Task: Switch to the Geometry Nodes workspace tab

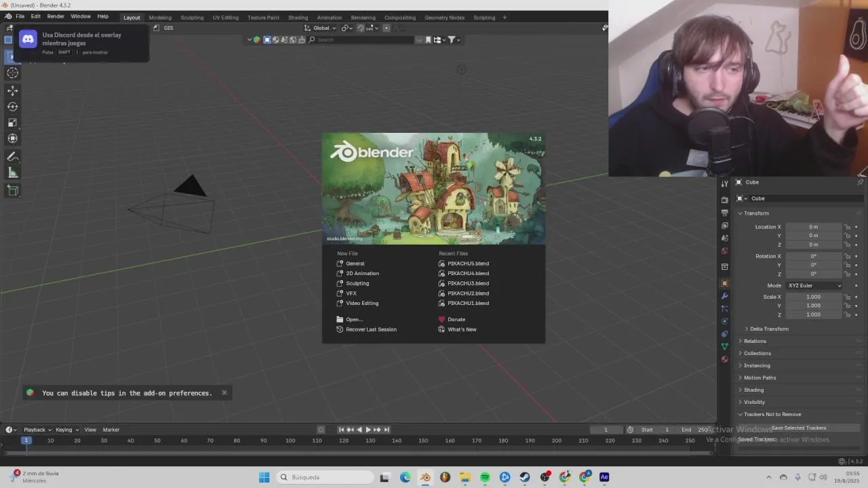Action: 444,17
